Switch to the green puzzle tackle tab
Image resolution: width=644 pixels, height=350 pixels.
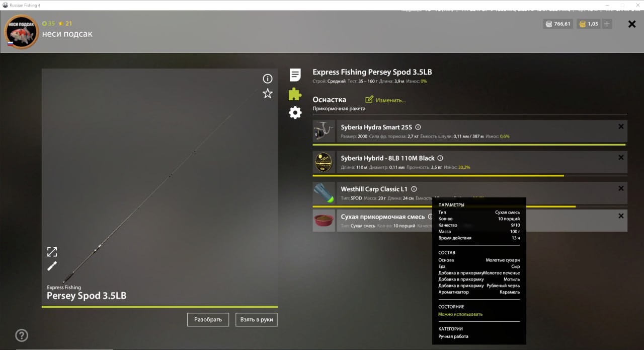pyautogui.click(x=295, y=94)
